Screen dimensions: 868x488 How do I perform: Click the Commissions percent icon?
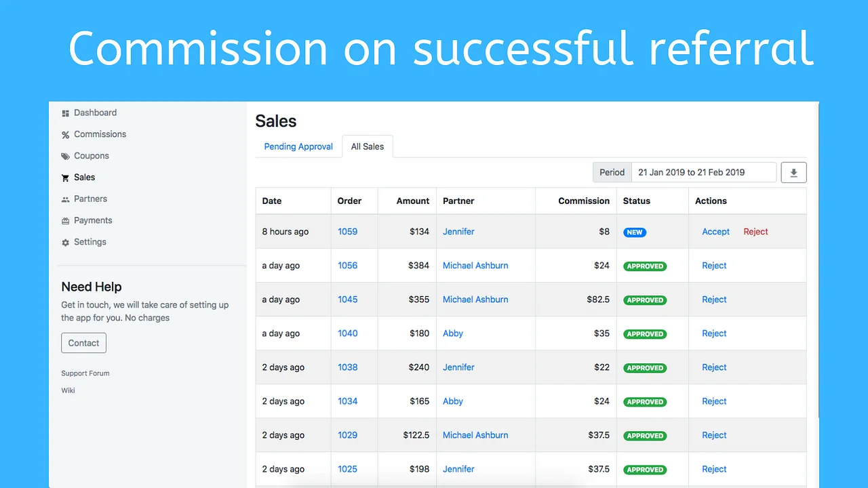pos(66,135)
